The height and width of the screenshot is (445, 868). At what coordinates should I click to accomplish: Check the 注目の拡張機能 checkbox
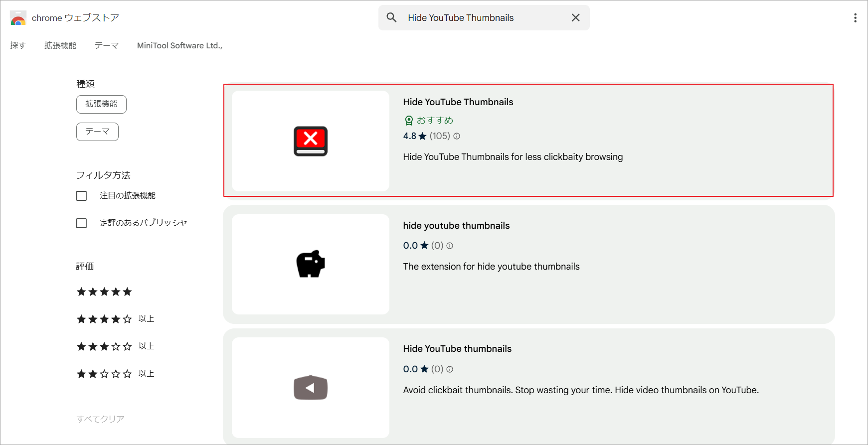coord(81,196)
